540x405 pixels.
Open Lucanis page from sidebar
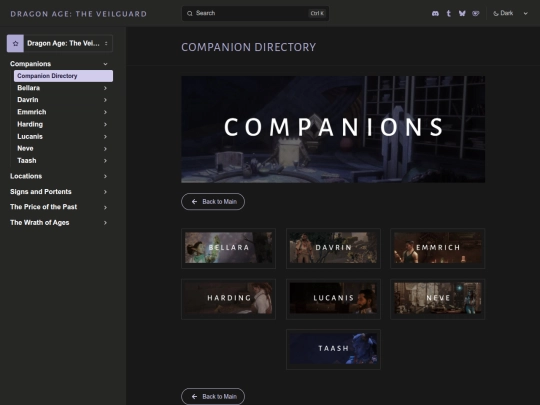pyautogui.click(x=30, y=137)
